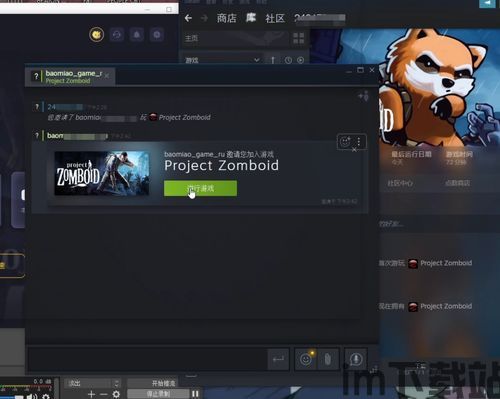Image resolution: width=500 pixels, height=399 pixels.
Task: Click the attachment paperclip icon
Action: [328, 359]
